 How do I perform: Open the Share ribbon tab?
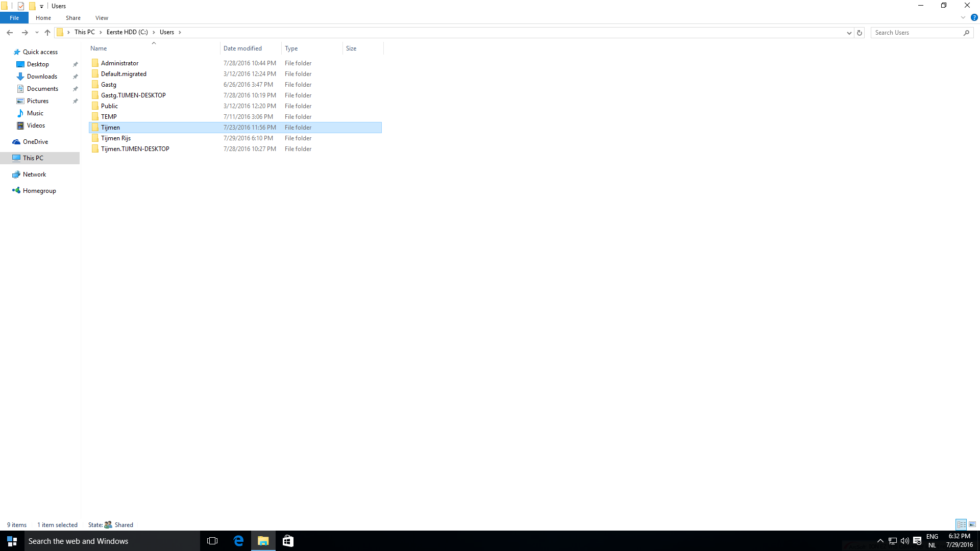click(x=73, y=18)
